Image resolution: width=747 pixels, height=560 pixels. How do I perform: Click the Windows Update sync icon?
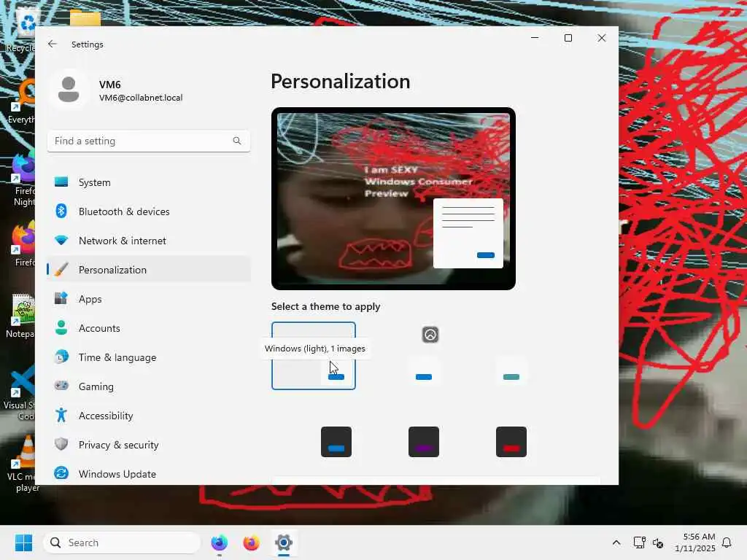61,472
